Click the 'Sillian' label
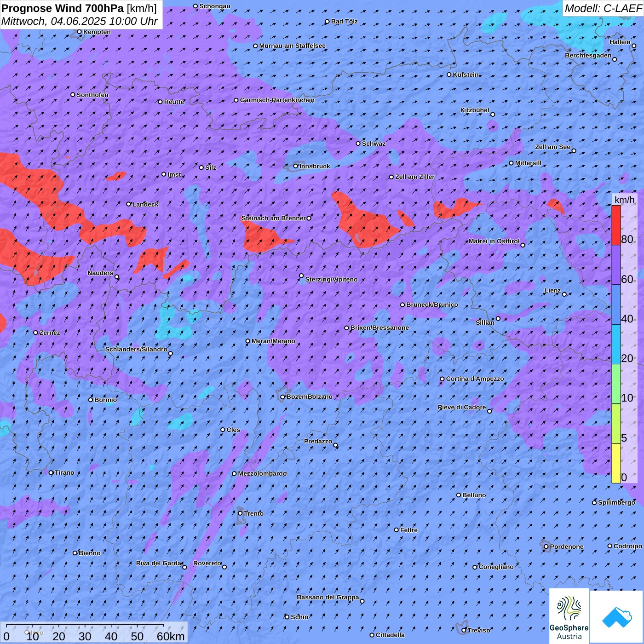 tap(485, 322)
